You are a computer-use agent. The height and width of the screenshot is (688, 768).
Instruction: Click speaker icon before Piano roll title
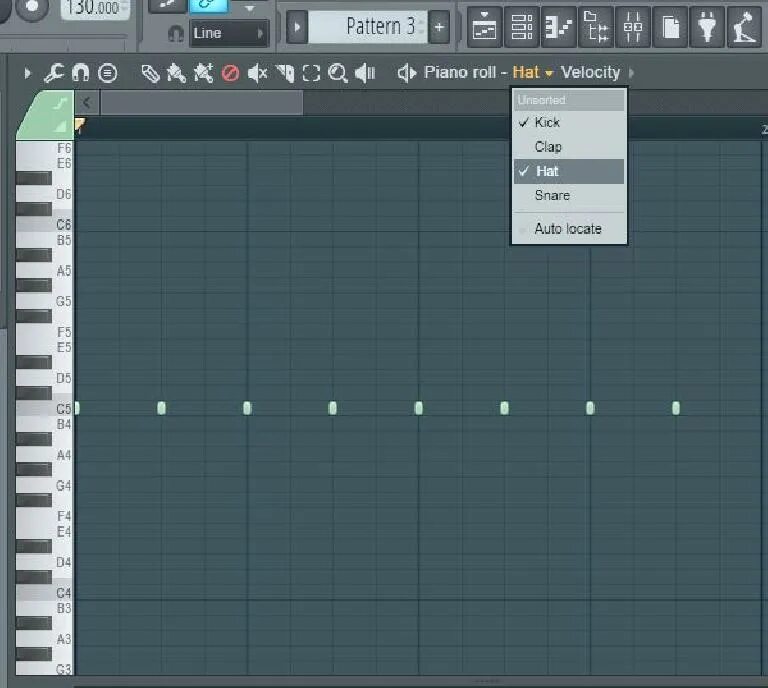[407, 73]
